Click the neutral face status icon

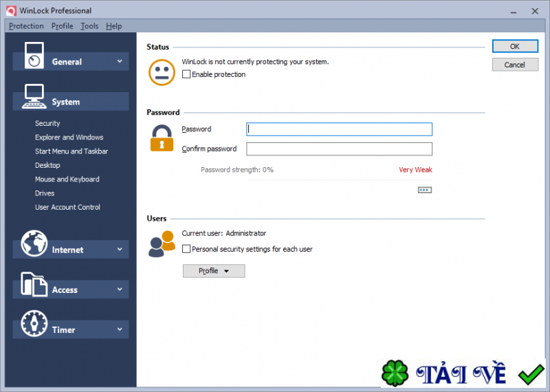(162, 72)
